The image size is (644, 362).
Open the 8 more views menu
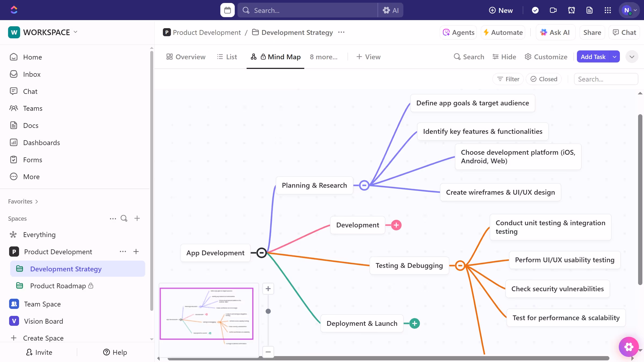pyautogui.click(x=324, y=57)
